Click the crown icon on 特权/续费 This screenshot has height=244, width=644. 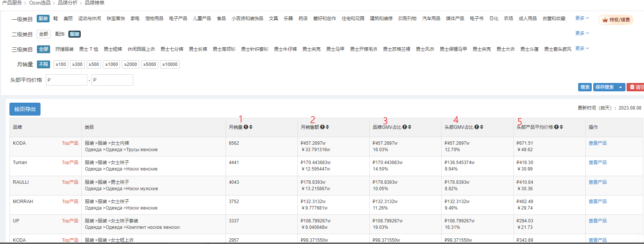(x=605, y=20)
